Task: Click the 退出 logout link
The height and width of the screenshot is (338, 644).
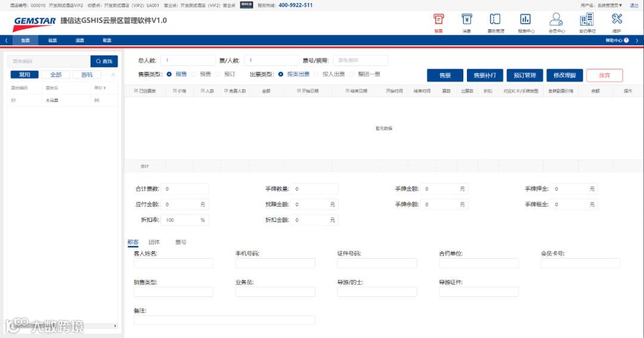Action: point(634,5)
